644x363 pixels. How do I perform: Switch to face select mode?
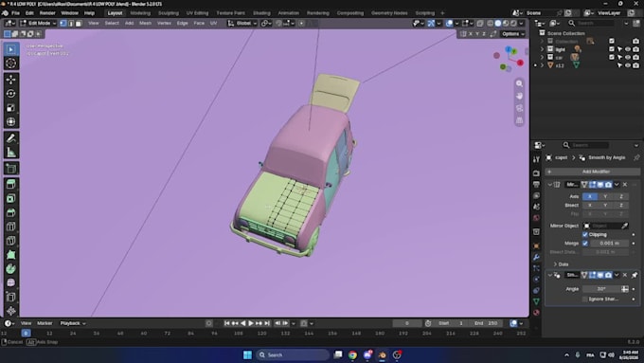click(79, 23)
